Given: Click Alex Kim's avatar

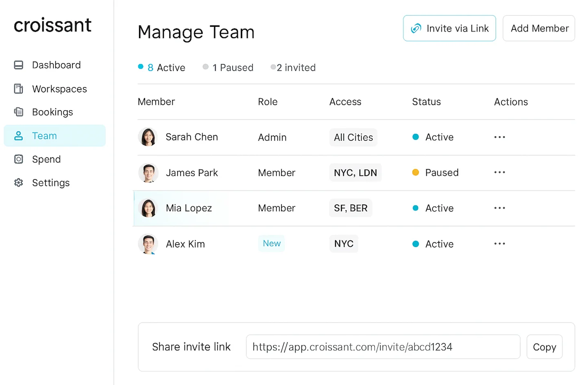Looking at the screenshot, I should pyautogui.click(x=148, y=244).
